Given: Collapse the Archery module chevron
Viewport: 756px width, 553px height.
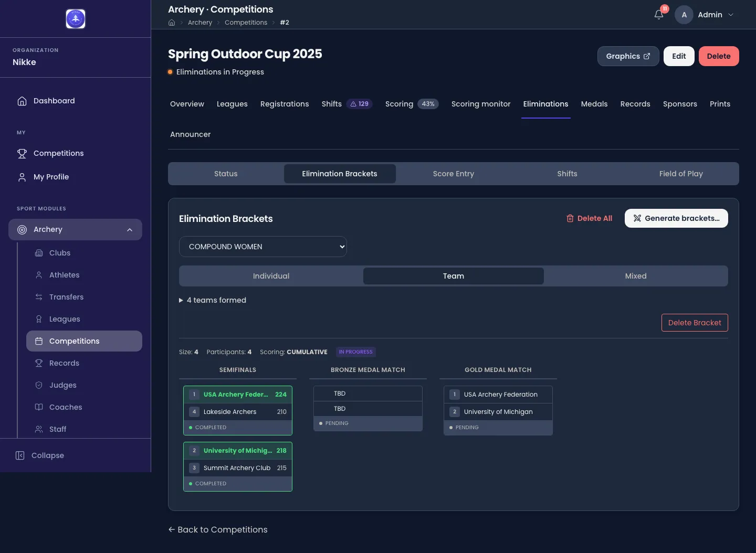Looking at the screenshot, I should [130, 229].
